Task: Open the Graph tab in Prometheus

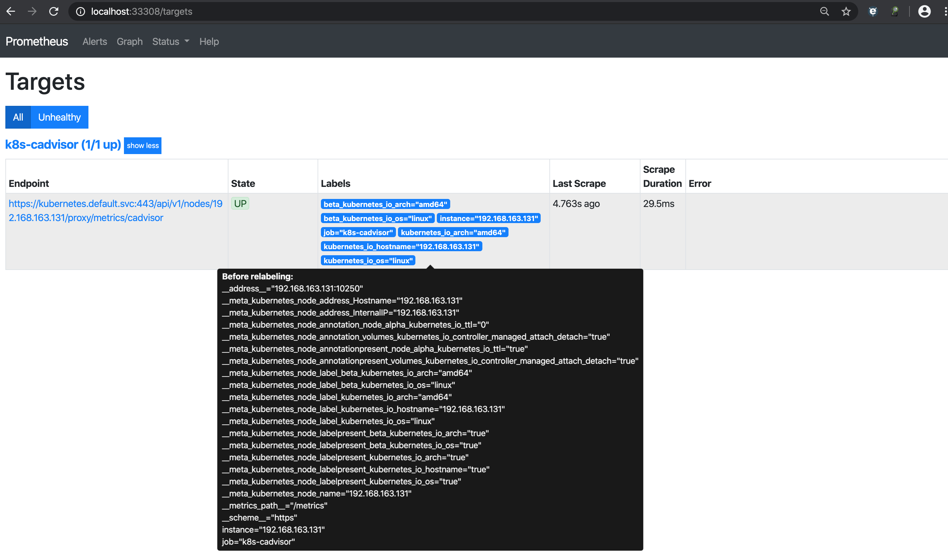Action: (129, 42)
